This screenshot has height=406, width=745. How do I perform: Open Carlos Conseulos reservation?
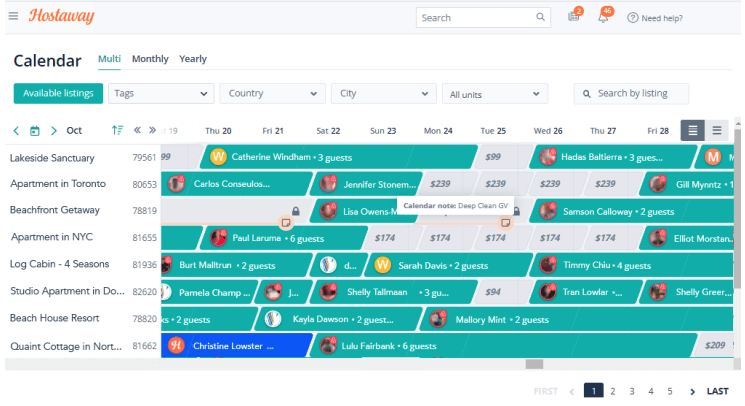point(236,184)
